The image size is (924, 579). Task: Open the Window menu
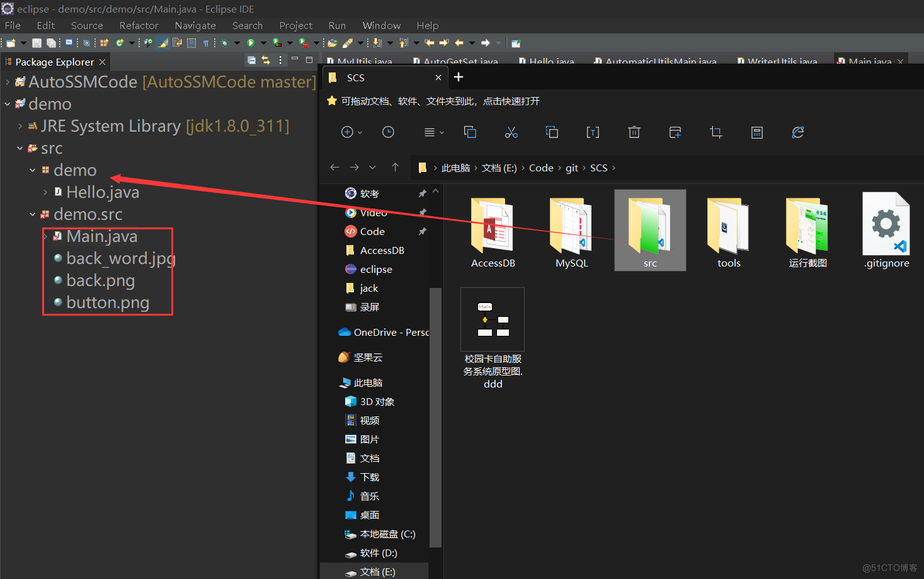coord(381,25)
